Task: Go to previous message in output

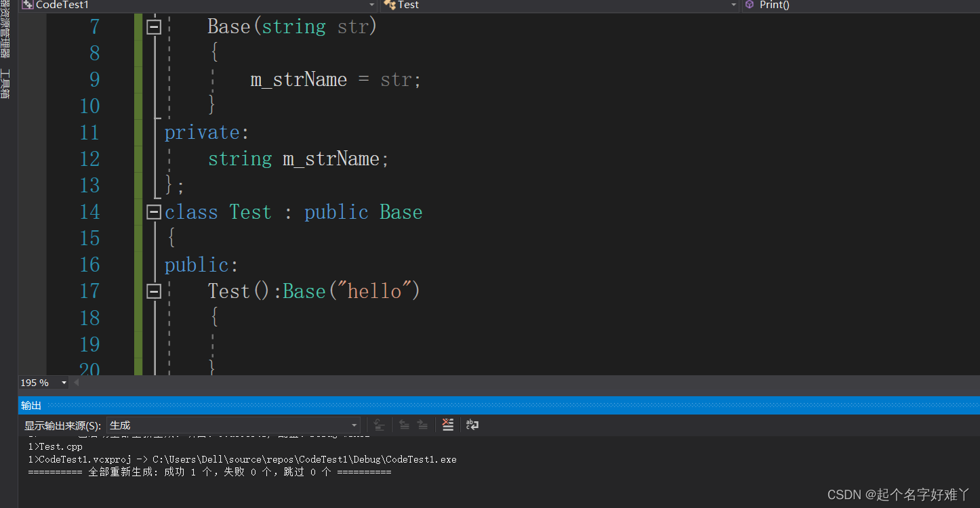Action: [x=404, y=425]
